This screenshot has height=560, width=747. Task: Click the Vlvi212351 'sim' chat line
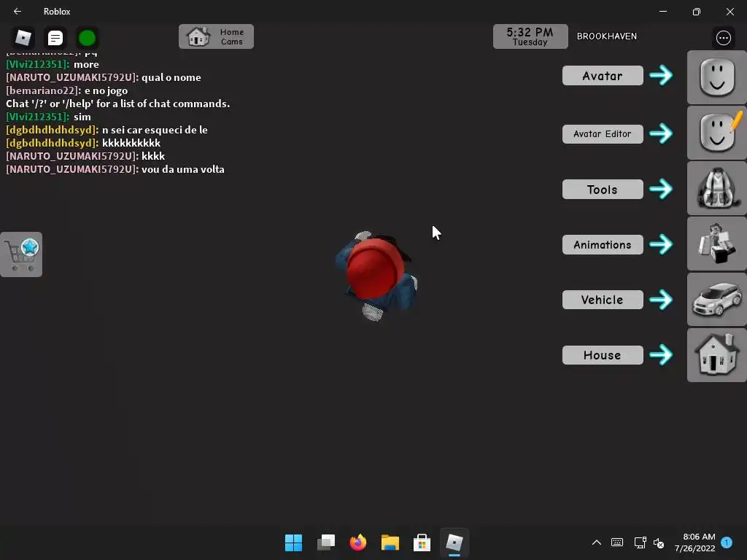pos(48,117)
